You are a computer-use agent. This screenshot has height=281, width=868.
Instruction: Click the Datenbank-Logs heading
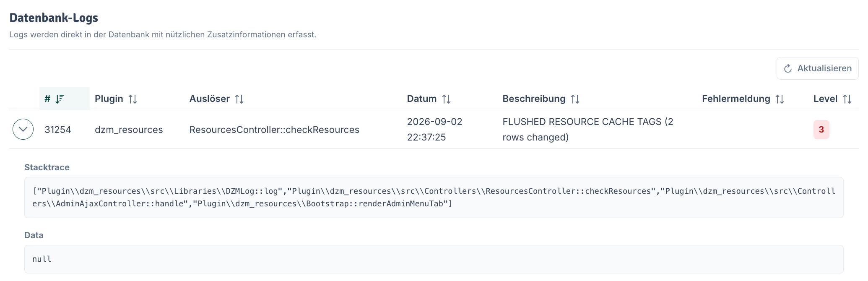pyautogui.click(x=54, y=18)
